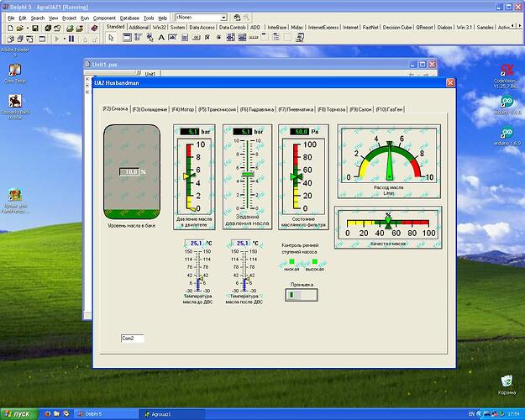The height and width of the screenshot is (420, 525).
Task: Click the View Form icon
Action: (20, 39)
